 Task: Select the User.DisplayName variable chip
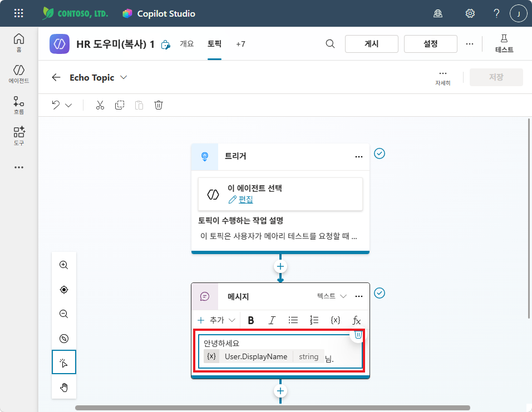click(x=264, y=356)
